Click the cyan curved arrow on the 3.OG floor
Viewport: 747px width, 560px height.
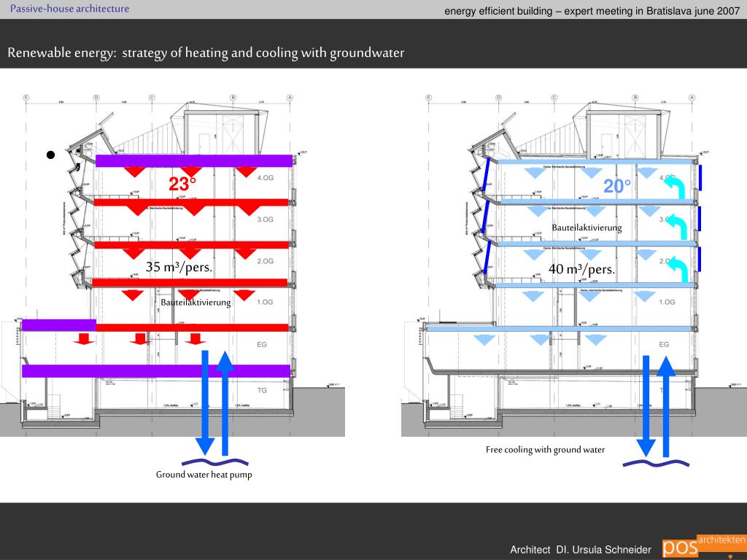point(677,227)
